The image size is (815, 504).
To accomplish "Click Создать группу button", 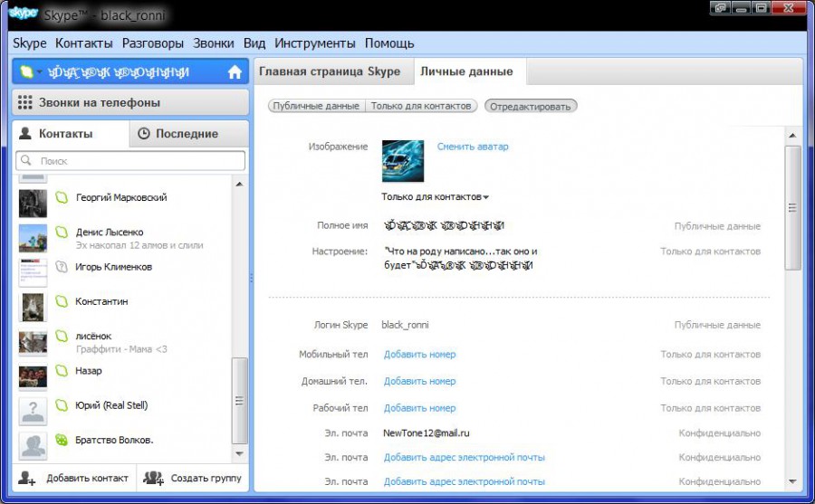I will 193,478.
